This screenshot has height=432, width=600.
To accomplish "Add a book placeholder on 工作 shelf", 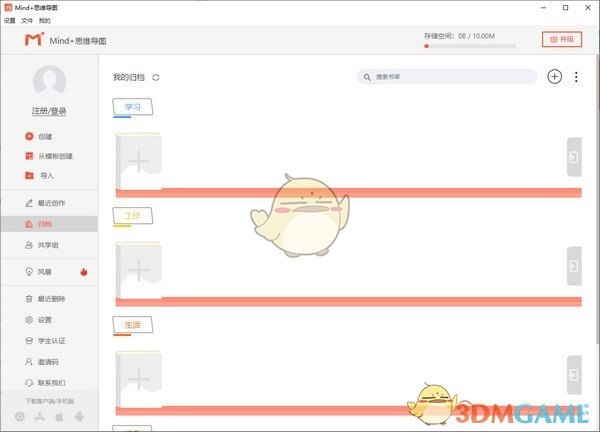I will [x=139, y=270].
